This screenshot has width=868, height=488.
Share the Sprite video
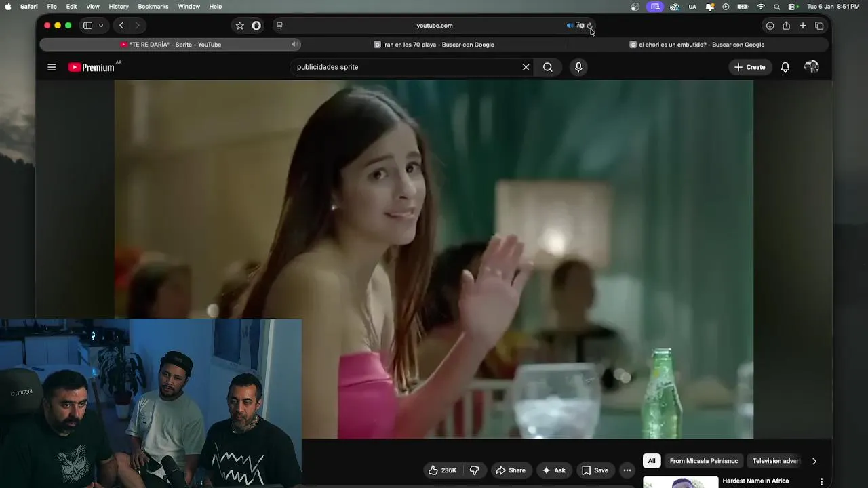(x=511, y=470)
